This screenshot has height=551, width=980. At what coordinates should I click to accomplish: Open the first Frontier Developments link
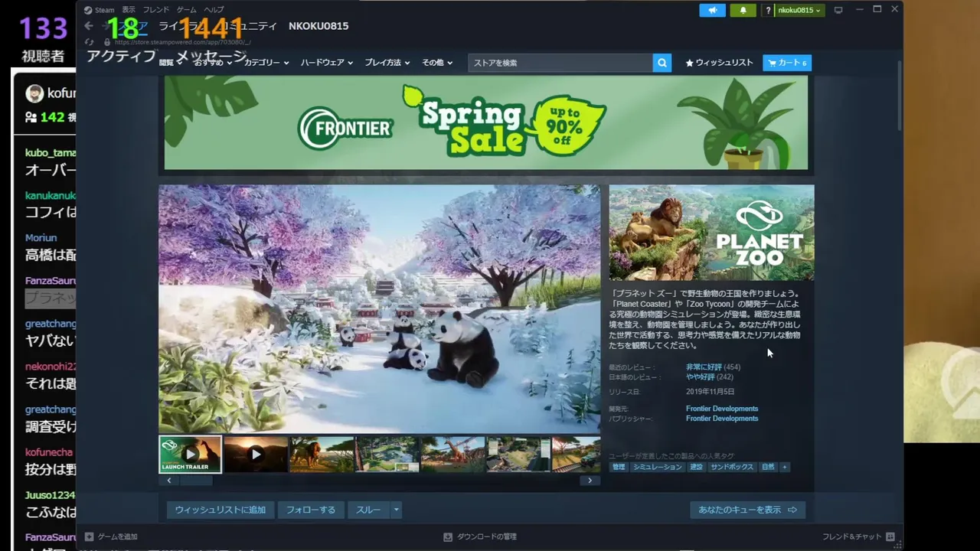coord(722,409)
